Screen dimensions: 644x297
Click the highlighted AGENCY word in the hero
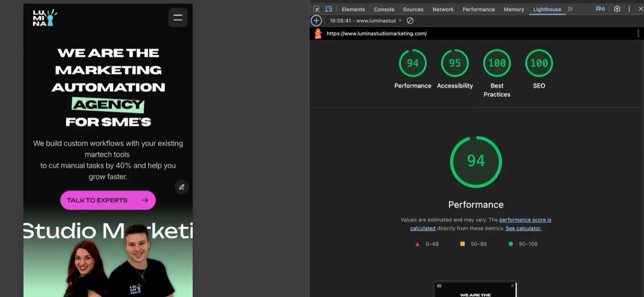pyautogui.click(x=108, y=105)
